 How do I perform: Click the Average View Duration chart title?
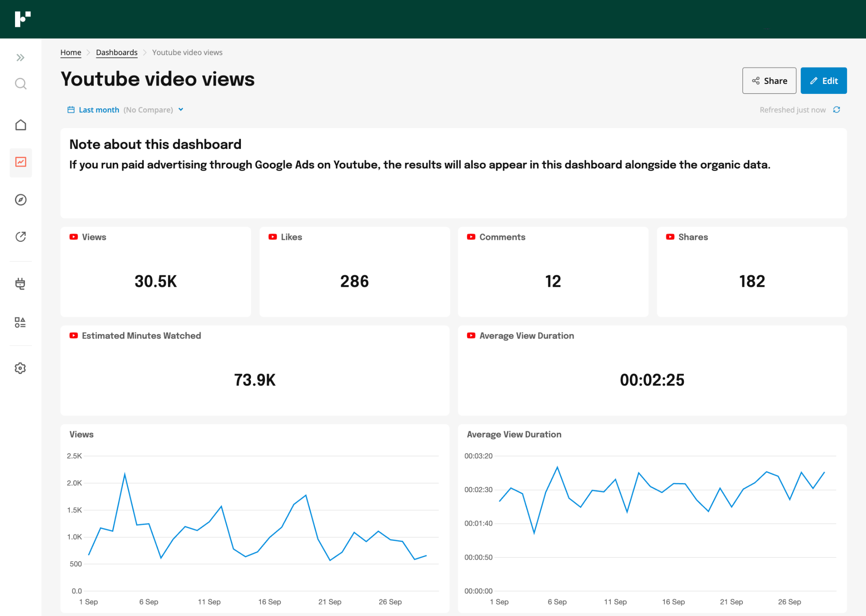tap(514, 434)
